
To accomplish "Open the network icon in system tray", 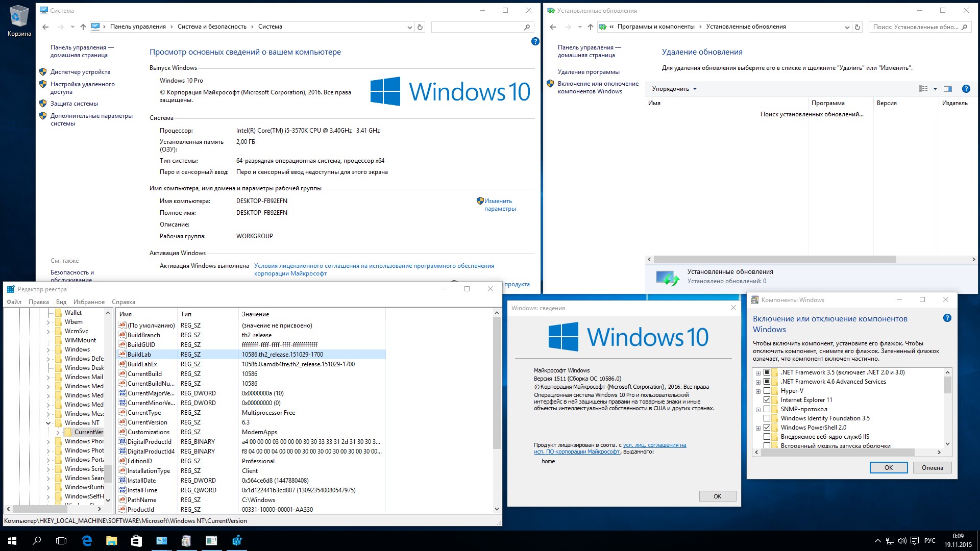I will pos(890,541).
